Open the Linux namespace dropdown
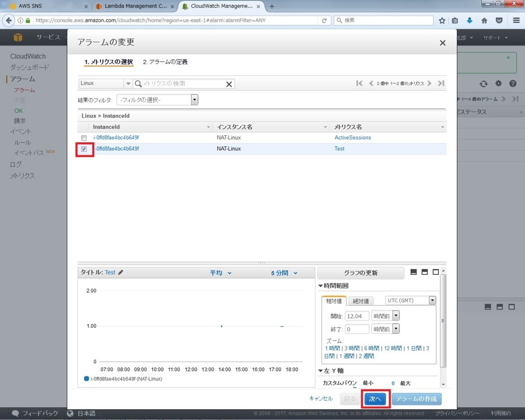The height and width of the screenshot is (420, 525). tap(128, 84)
